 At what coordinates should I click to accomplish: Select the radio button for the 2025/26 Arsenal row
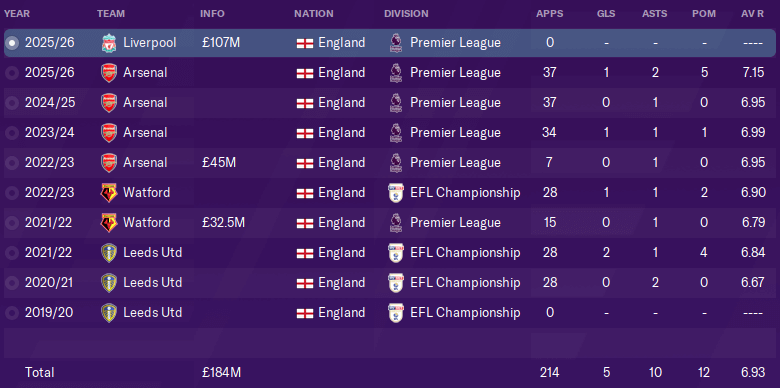(12, 73)
